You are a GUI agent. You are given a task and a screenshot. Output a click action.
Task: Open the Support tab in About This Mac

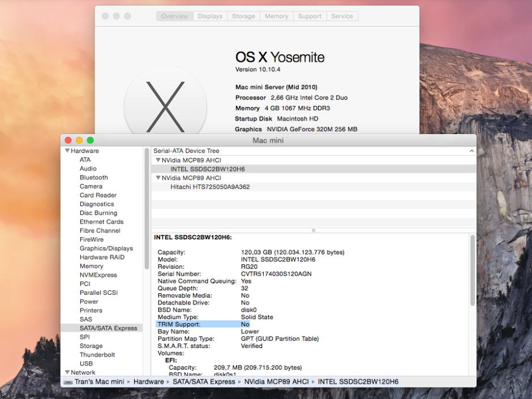click(310, 16)
